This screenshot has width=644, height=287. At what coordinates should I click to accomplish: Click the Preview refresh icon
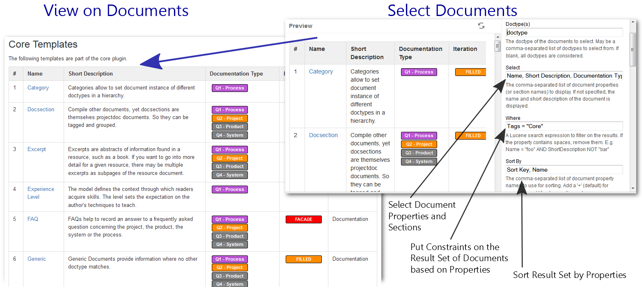(x=481, y=26)
